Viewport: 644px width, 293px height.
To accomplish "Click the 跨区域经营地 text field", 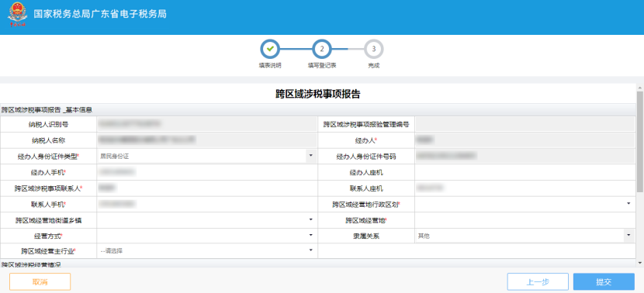I will coord(525,220).
